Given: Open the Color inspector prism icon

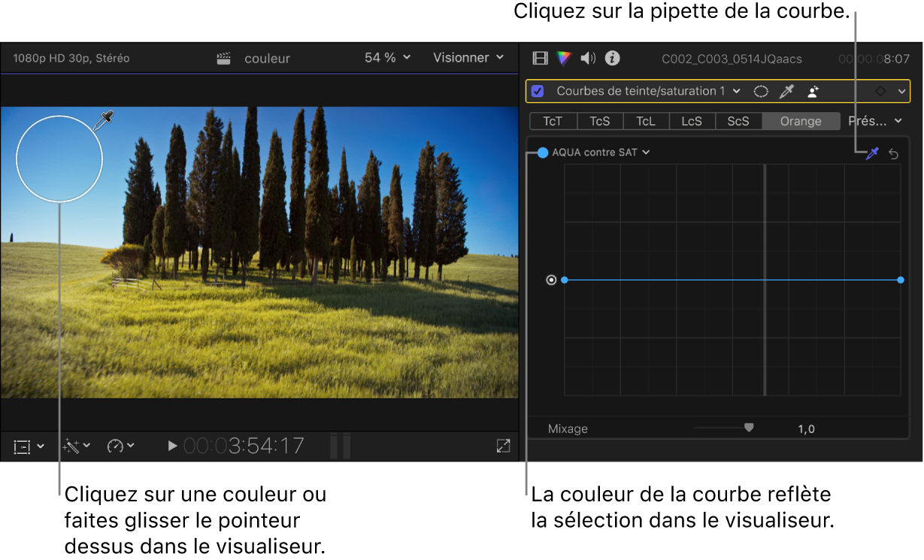Looking at the screenshot, I should pos(564,58).
